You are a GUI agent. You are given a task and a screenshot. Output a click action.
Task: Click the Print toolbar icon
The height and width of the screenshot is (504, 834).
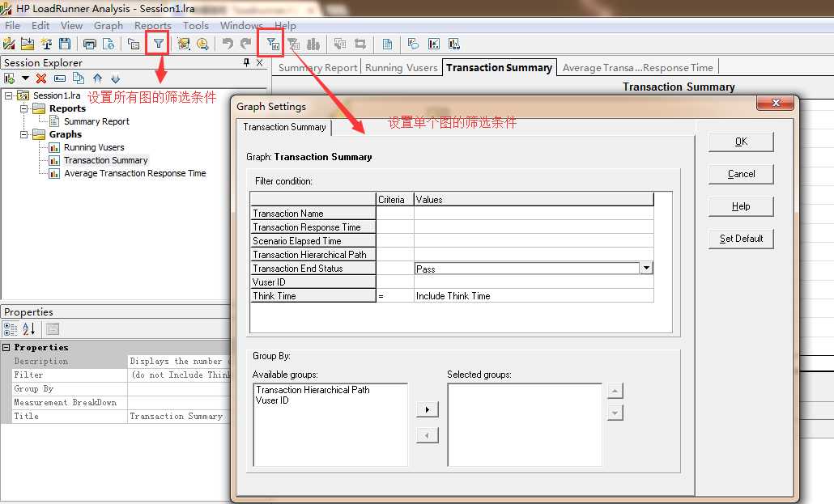click(x=90, y=44)
